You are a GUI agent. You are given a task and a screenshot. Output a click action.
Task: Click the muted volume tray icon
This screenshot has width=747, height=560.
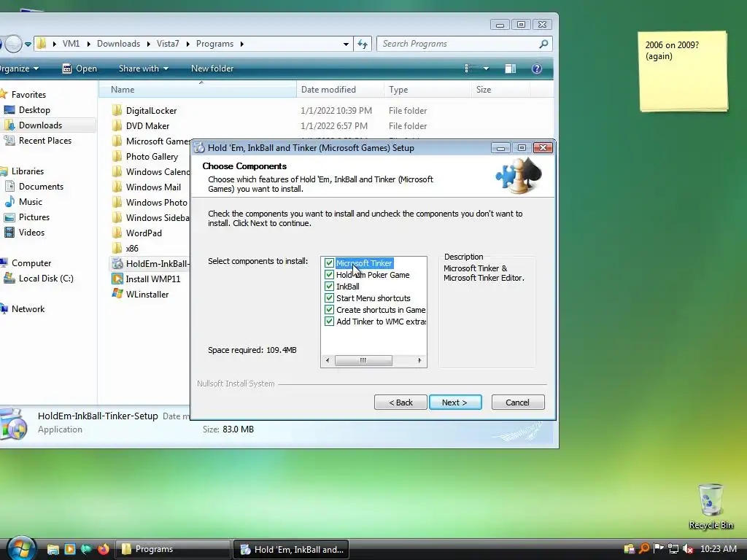(687, 549)
